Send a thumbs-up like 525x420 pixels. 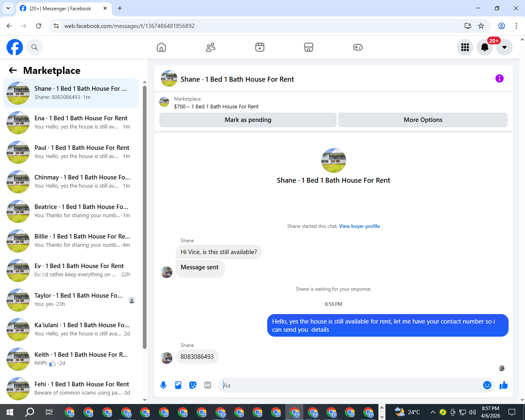[x=504, y=385]
